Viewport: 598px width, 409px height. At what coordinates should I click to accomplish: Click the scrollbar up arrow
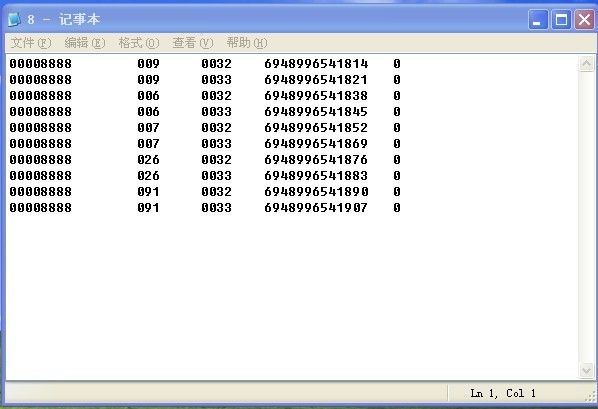point(586,63)
